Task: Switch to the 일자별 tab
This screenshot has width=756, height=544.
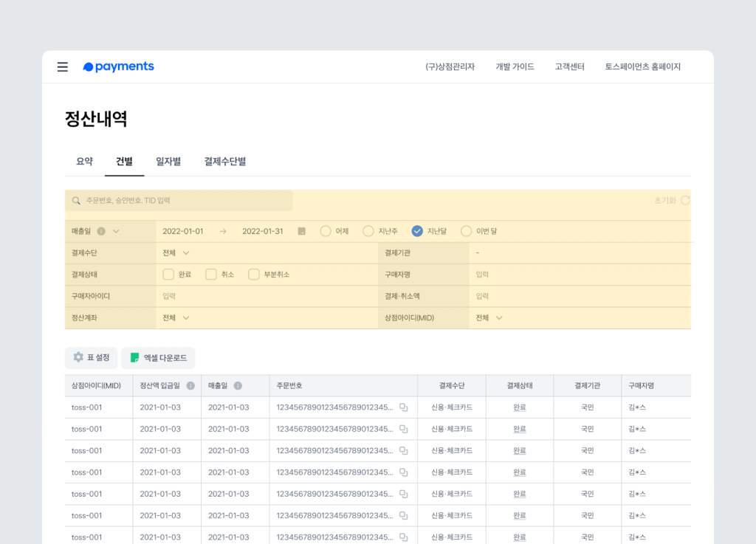Action: 168,162
